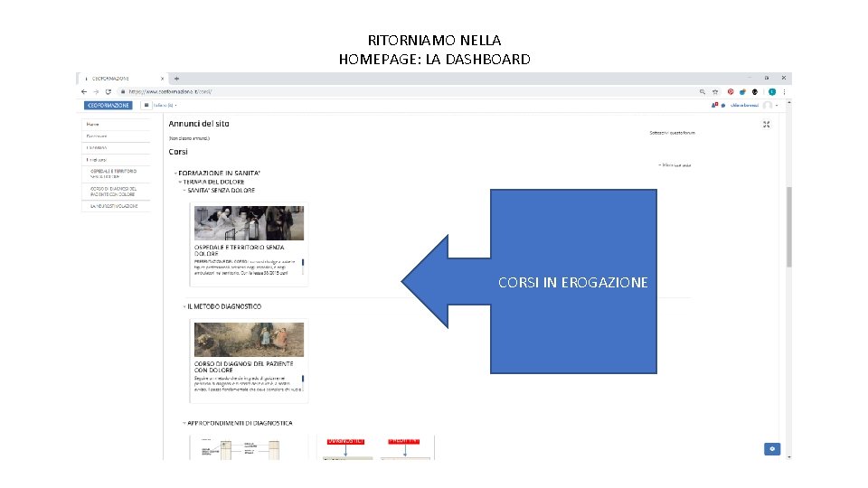The height and width of the screenshot is (488, 868).
Task: Open I miei corsi in side menu
Action: click(117, 159)
